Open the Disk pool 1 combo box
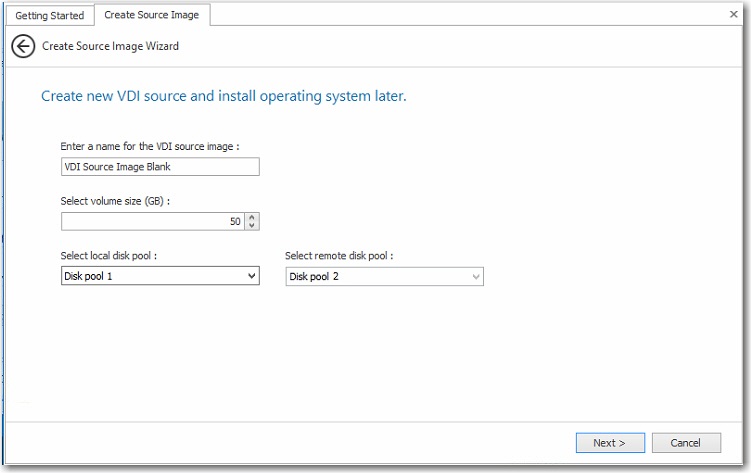The width and height of the screenshot is (751, 473). point(160,276)
